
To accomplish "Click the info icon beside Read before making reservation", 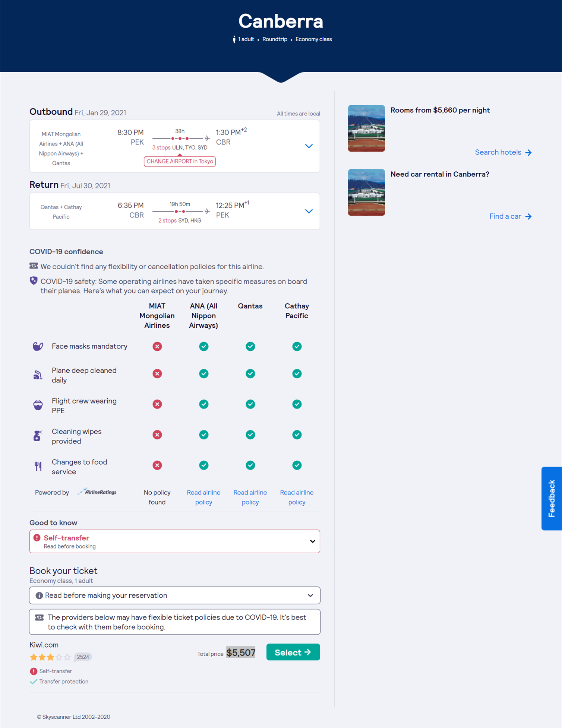I will click(x=39, y=595).
